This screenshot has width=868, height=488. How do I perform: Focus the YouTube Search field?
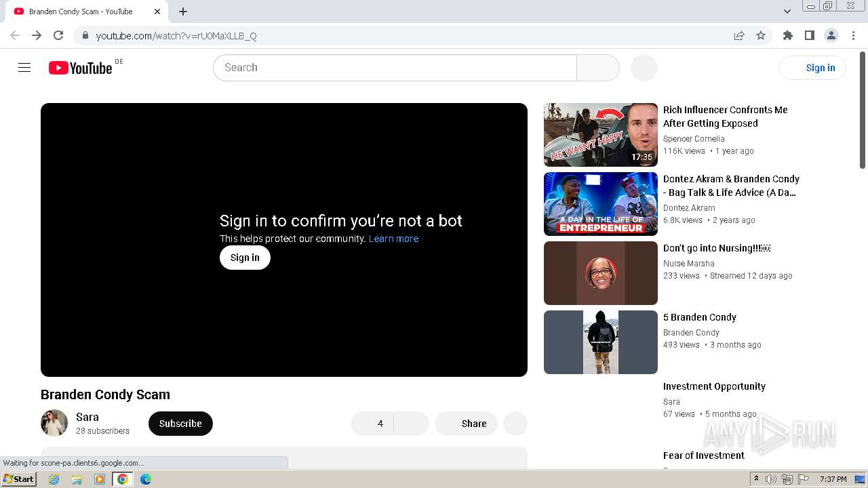395,68
